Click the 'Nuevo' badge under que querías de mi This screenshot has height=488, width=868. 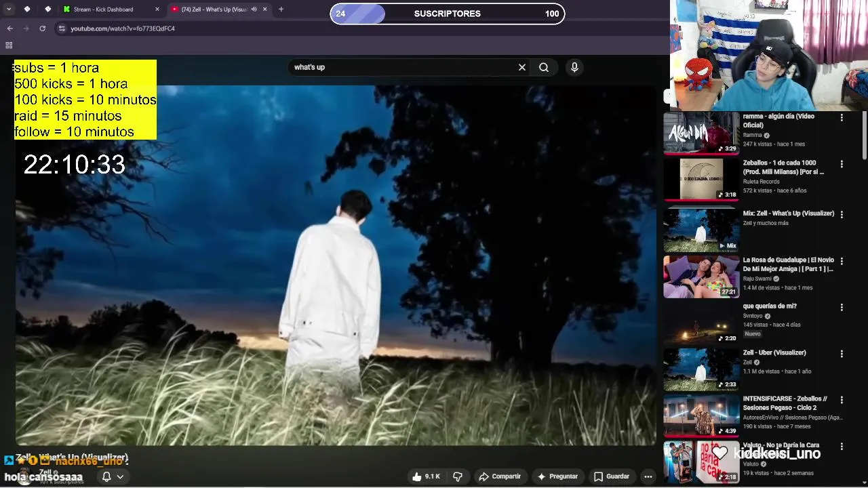[x=753, y=334]
